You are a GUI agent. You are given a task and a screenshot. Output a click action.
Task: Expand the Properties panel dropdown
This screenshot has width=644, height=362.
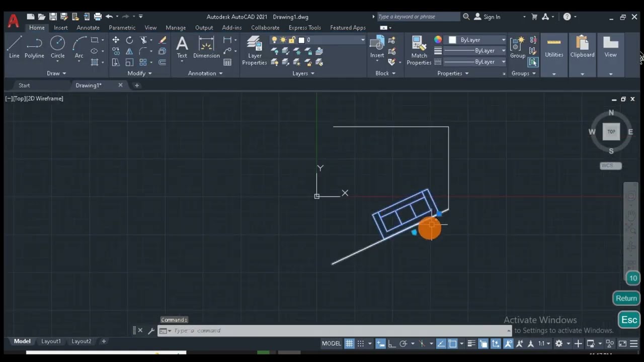click(453, 73)
